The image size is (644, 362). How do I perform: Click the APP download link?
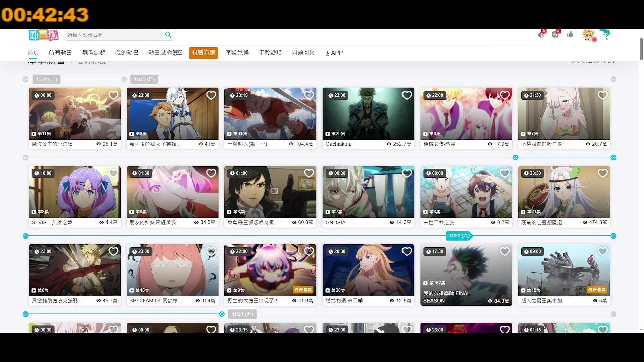click(334, 53)
